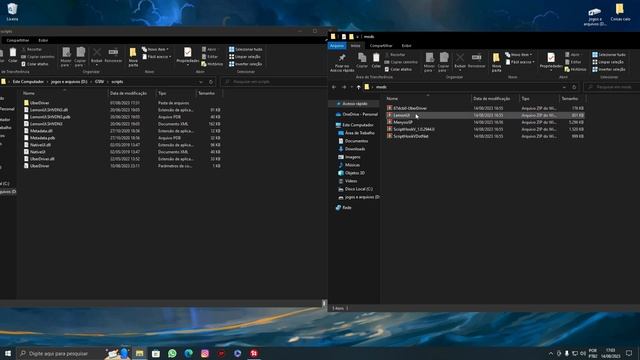This screenshot has height=360, width=640.
Task: Switch to Exibir tab in scripts window
Action: pyautogui.click(x=43, y=40)
